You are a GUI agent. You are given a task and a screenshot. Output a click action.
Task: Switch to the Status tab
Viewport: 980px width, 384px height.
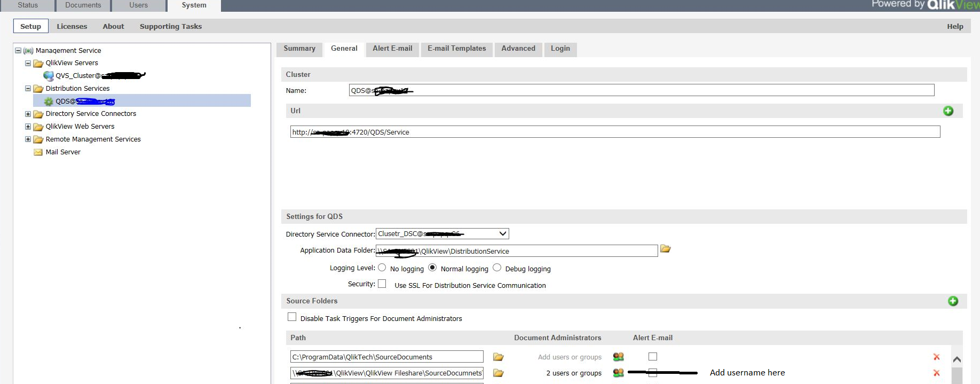[x=28, y=5]
